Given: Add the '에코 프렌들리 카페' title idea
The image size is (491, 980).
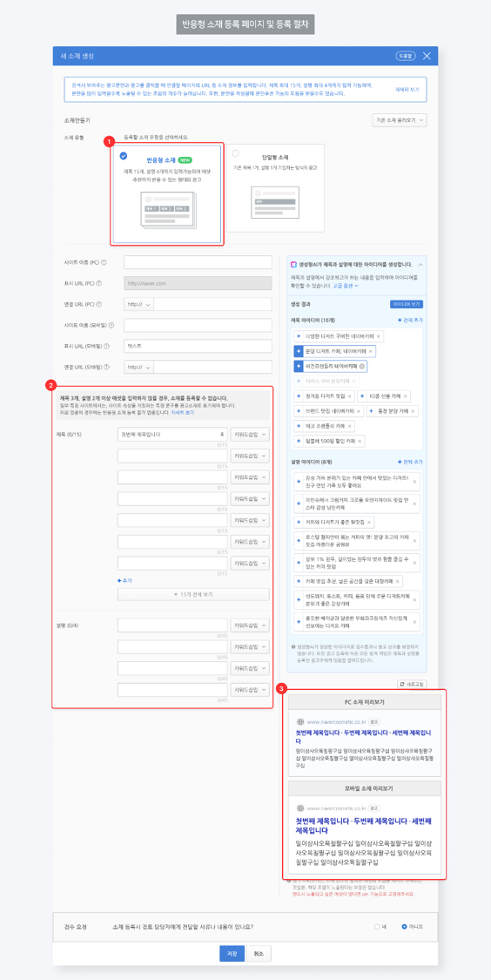Looking at the screenshot, I should 299,426.
